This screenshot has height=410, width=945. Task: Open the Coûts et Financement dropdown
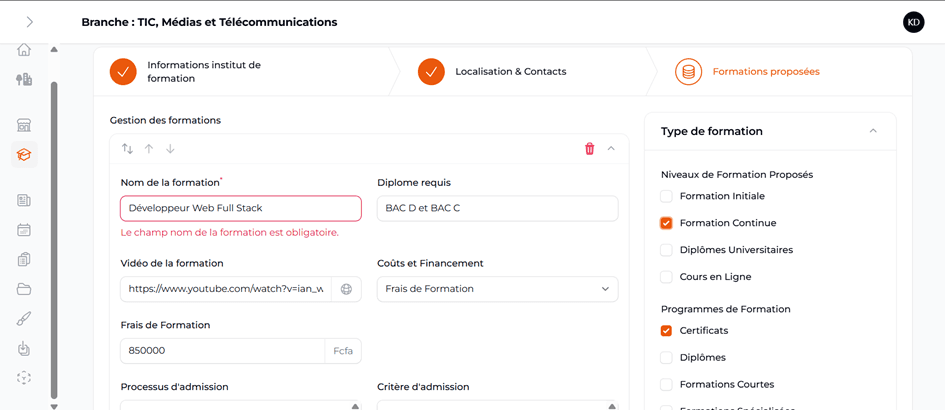(497, 289)
